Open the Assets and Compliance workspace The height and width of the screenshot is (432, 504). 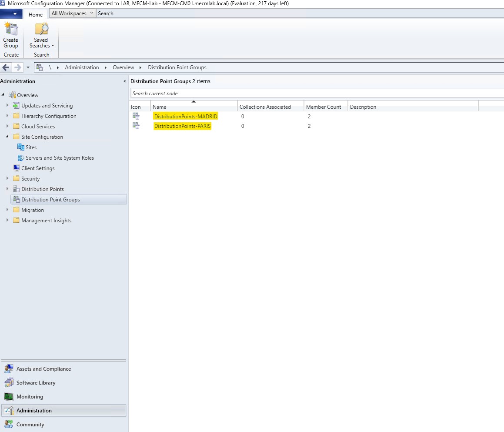click(x=43, y=369)
